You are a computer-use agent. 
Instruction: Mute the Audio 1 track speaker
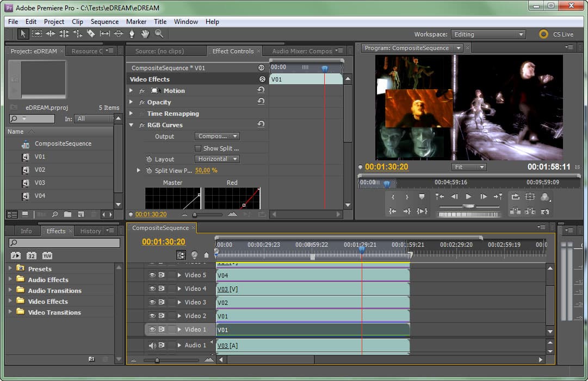pos(152,345)
